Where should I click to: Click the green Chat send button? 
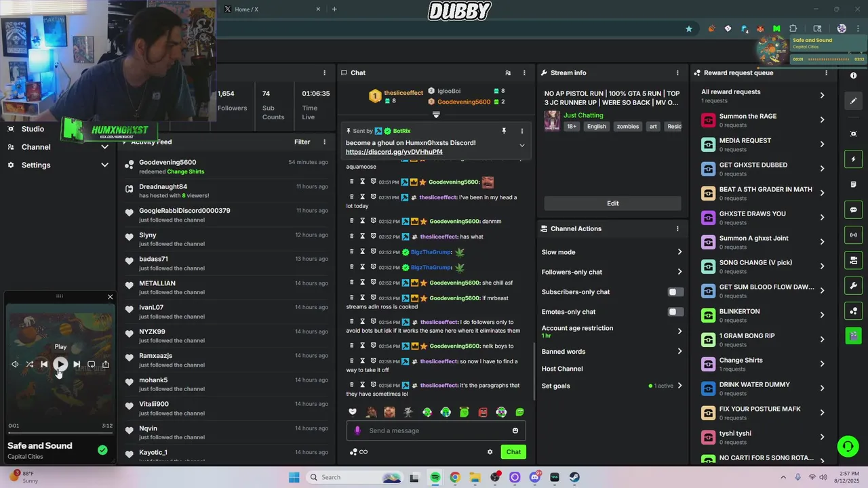tap(513, 452)
